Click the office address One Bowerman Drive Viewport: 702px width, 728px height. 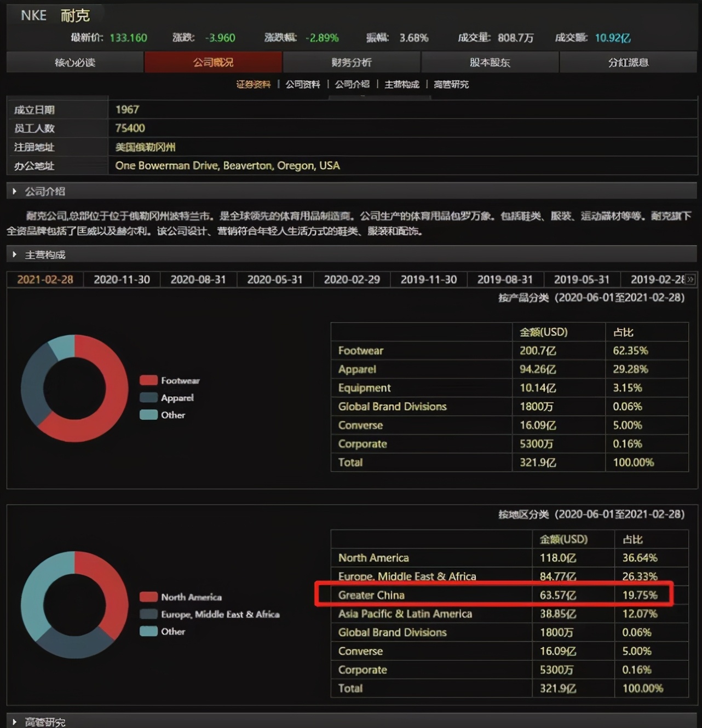(x=227, y=165)
